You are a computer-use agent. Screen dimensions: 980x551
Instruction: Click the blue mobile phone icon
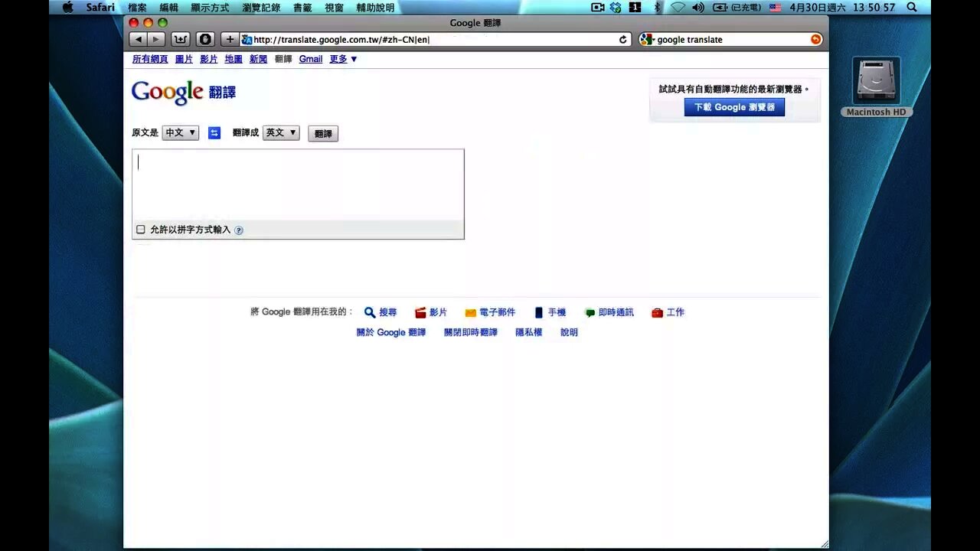pyautogui.click(x=539, y=312)
